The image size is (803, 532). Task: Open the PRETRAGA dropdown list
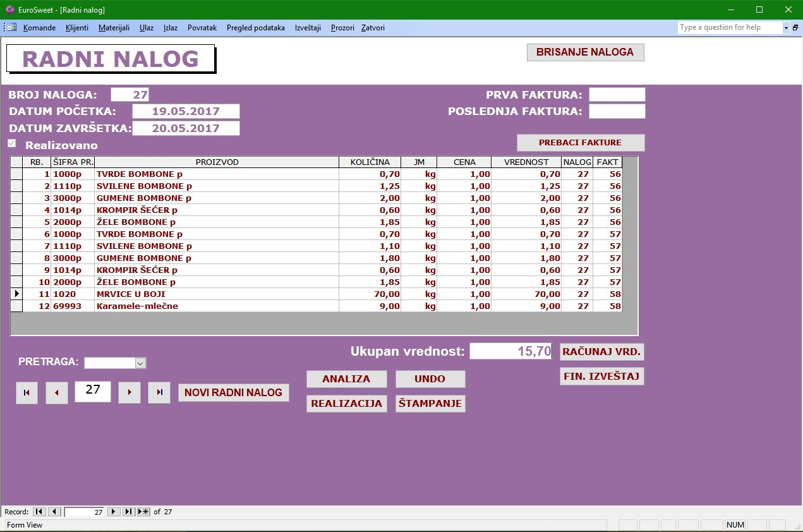click(141, 363)
